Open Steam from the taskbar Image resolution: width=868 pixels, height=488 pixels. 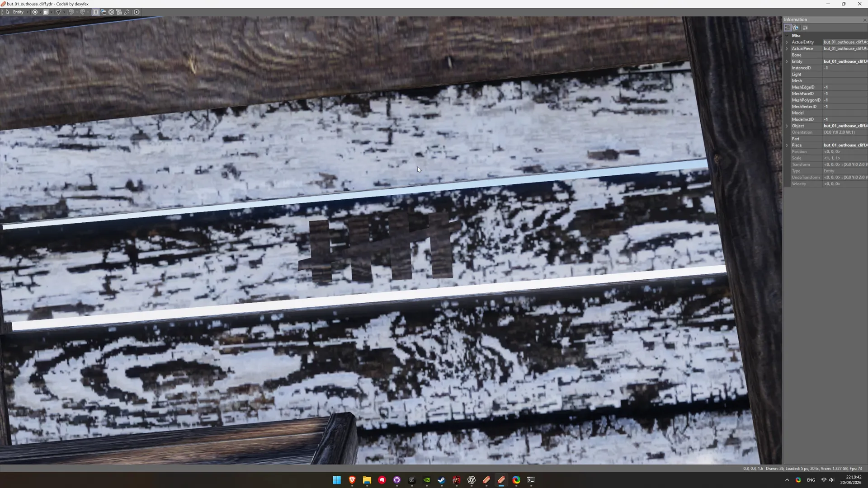point(441,480)
